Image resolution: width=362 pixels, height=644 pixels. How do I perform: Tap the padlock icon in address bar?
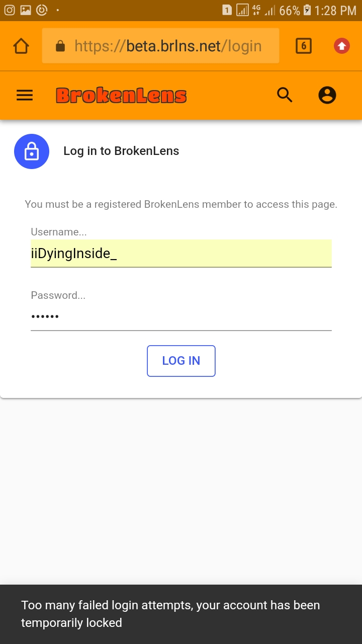(60, 46)
